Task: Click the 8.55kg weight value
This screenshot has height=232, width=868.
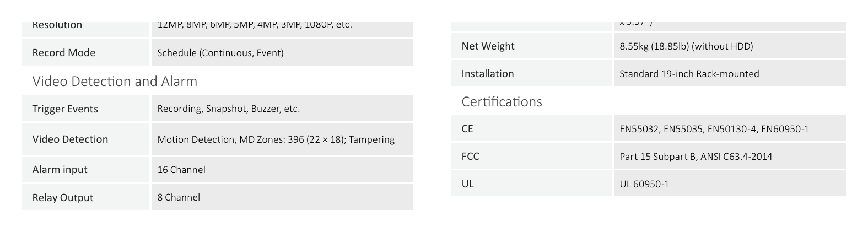Action: click(686, 46)
